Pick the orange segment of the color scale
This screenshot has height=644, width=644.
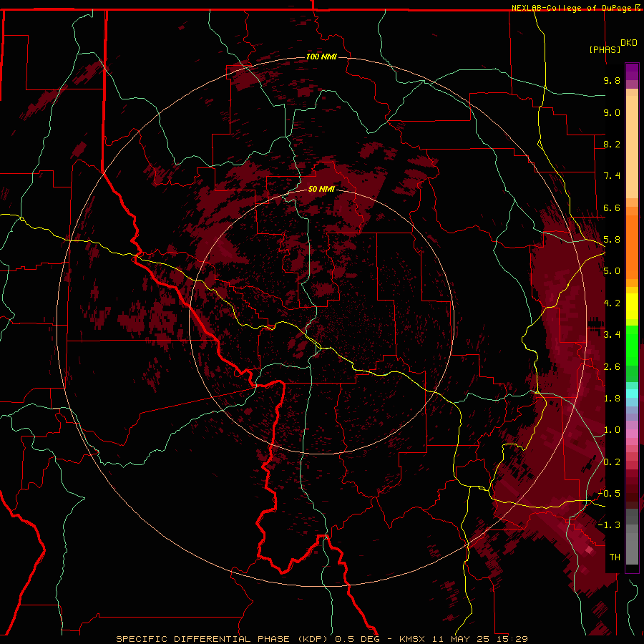click(632, 248)
